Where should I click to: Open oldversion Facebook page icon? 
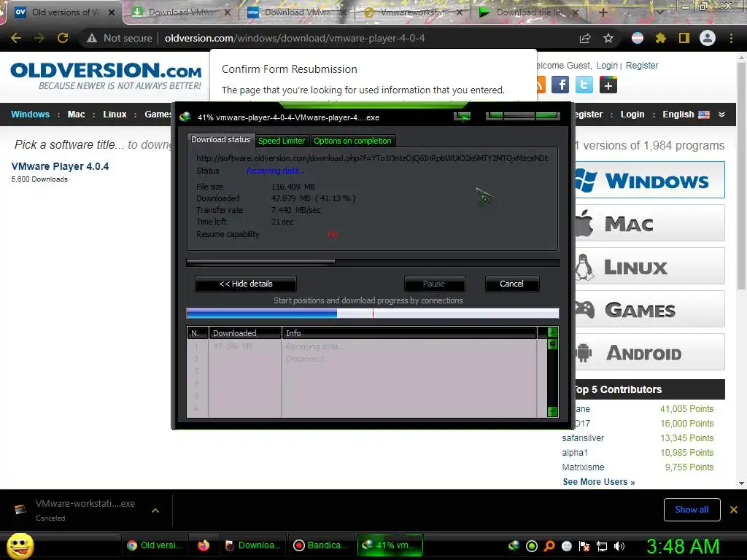pos(560,85)
